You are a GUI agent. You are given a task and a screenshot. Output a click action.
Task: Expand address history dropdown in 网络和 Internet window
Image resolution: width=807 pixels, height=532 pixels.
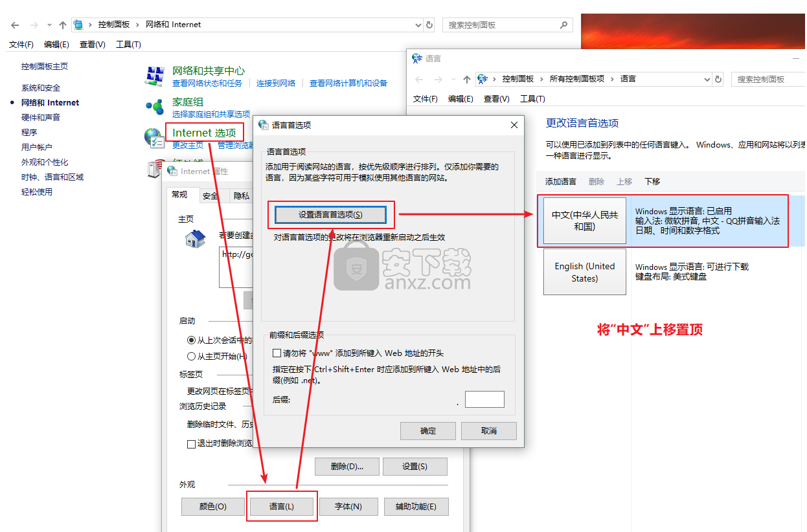coord(418,25)
